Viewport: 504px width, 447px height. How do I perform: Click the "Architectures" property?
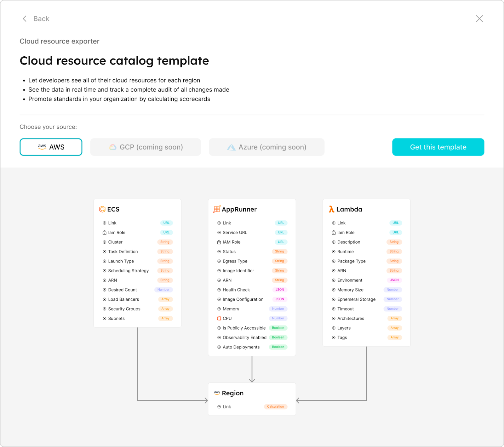click(351, 319)
